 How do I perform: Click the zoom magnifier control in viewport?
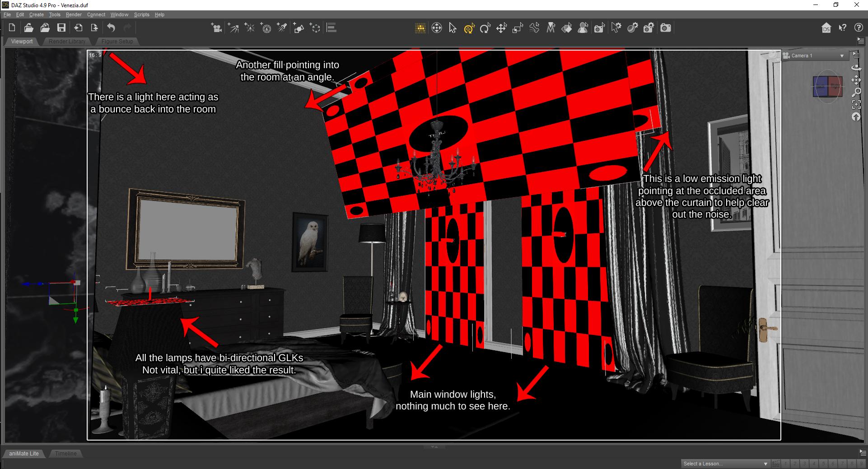coord(856,93)
